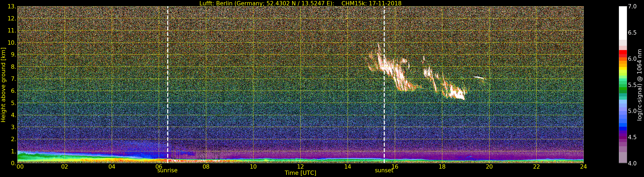644x177 pixels.
Task: Click the red band of the colorbar
Action: pyautogui.click(x=623, y=53)
